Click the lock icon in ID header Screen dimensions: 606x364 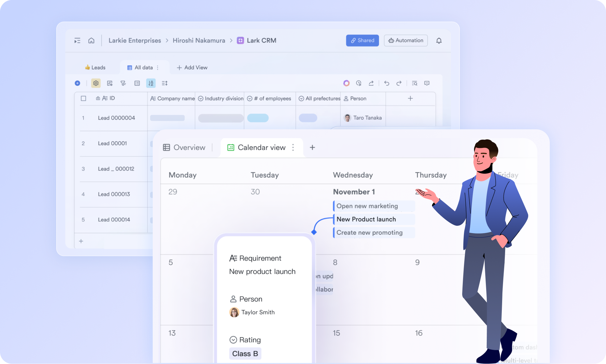point(98,98)
